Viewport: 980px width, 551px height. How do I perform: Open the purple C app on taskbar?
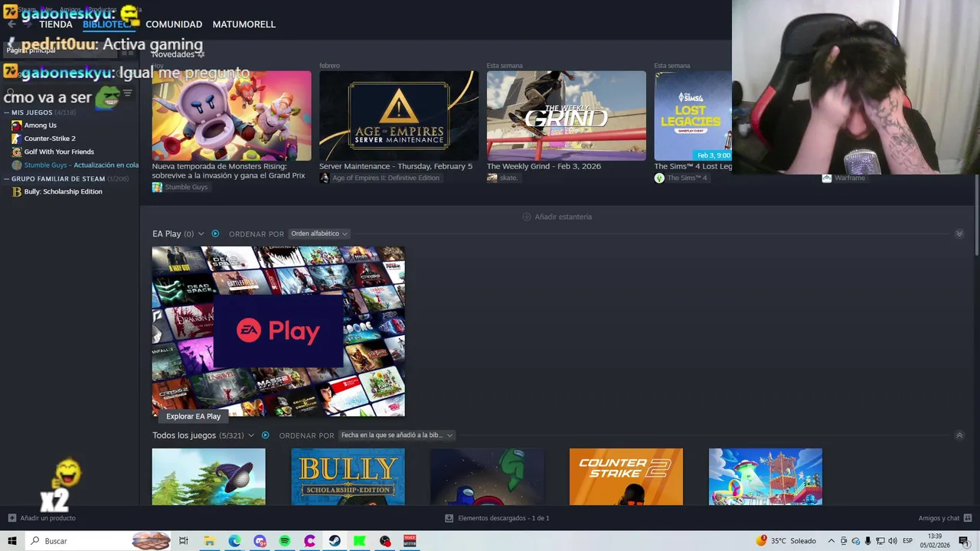click(x=309, y=541)
